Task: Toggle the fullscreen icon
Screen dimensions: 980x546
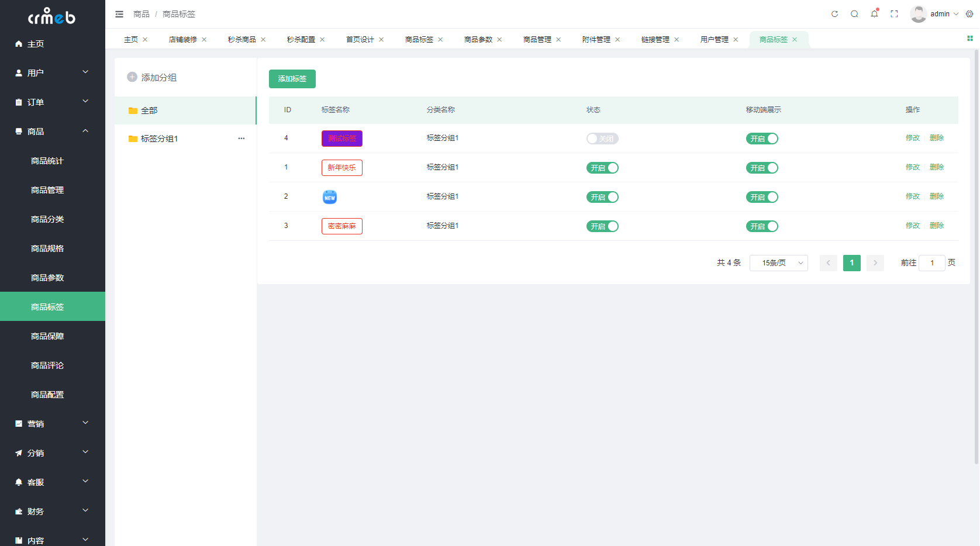Action: tap(894, 14)
